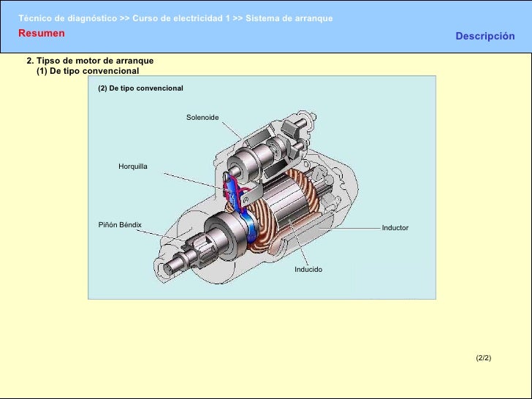Click the Resumen link in header

pyautogui.click(x=42, y=34)
